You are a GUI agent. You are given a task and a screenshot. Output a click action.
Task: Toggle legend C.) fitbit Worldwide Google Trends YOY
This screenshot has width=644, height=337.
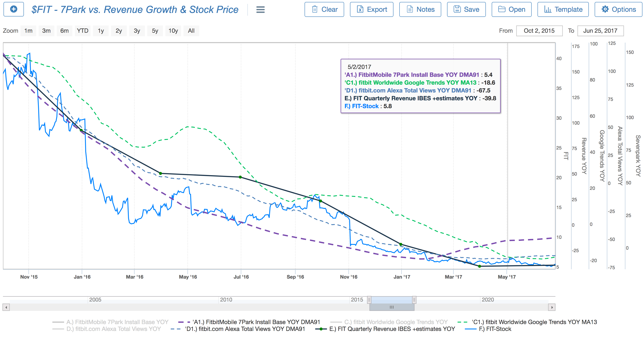coord(389,322)
